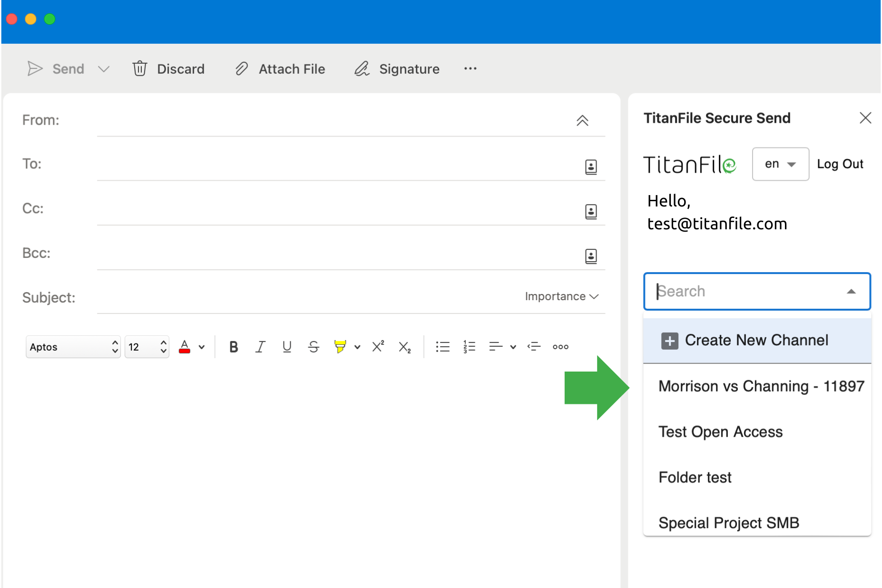Select Create New Channel
Image resolution: width=882 pixels, height=588 pixels.
tap(757, 341)
